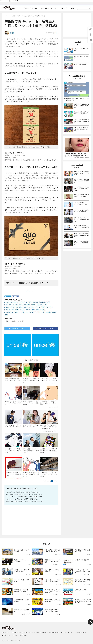Open the #投資 hashtag
Image resolution: width=93 pixels, height=644 pixels.
pos(6,321)
